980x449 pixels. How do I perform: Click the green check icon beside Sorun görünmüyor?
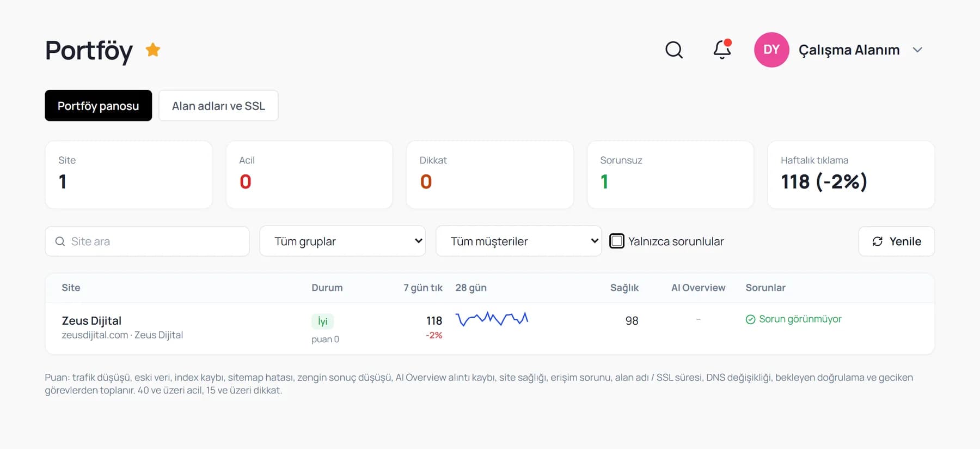coord(750,319)
